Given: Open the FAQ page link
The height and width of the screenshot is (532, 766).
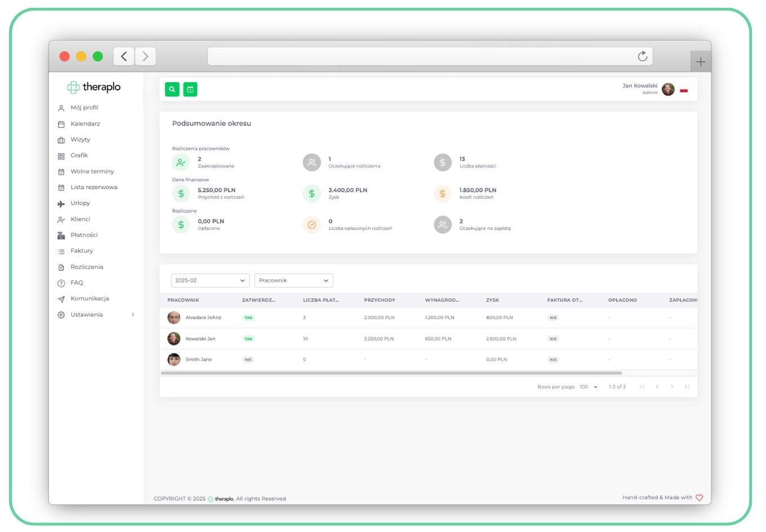Looking at the screenshot, I should tap(76, 283).
